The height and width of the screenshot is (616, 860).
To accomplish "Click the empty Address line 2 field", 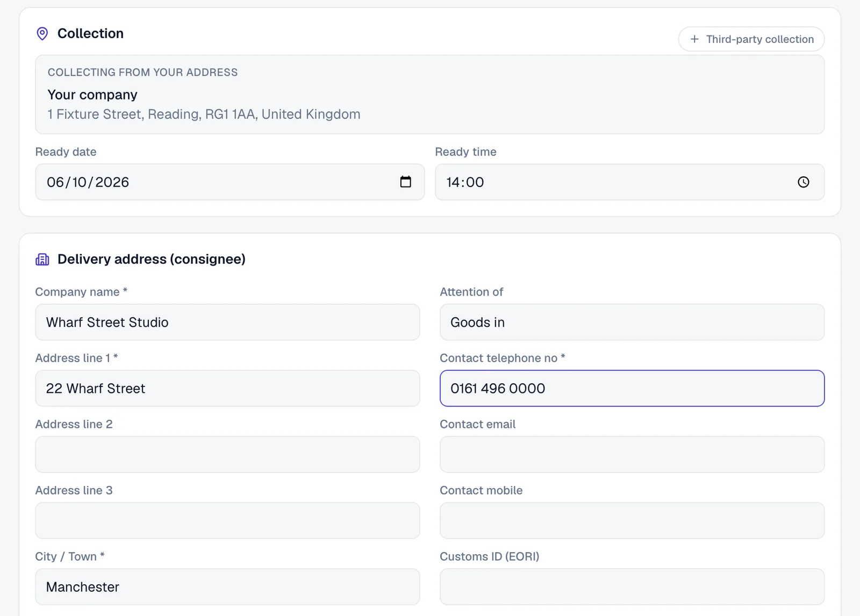I will [227, 454].
